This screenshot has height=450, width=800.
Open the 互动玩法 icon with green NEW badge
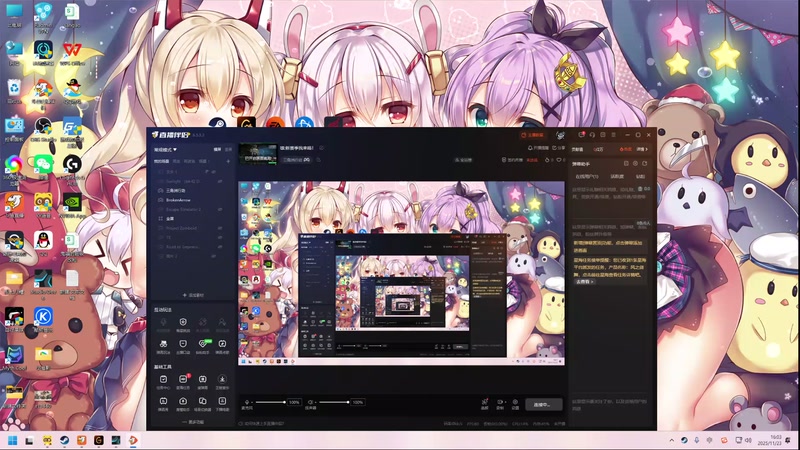[x=203, y=346]
